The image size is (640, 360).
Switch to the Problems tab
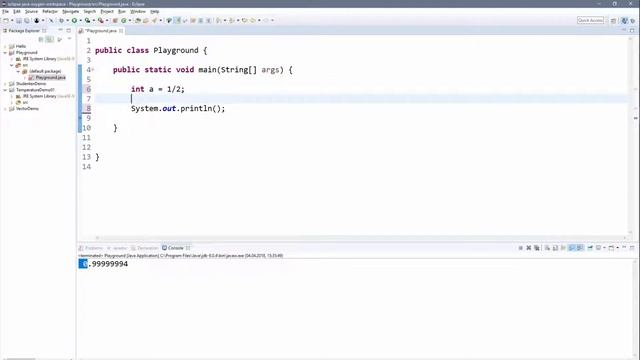91,248
